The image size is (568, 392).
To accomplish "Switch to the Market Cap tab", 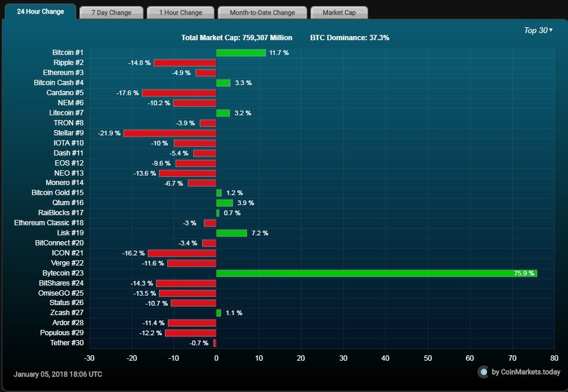I will 339,12.
